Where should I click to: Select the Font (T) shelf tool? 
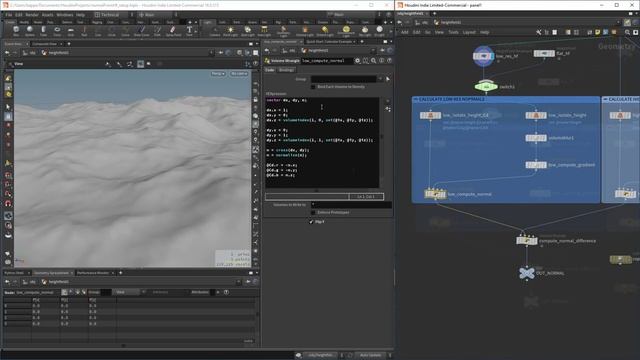[x=189, y=31]
